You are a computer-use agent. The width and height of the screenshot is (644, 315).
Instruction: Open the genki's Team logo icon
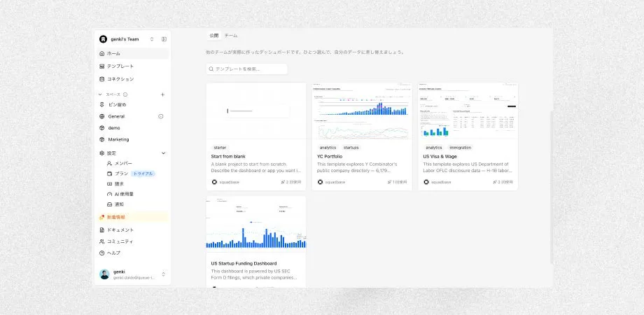coord(103,39)
